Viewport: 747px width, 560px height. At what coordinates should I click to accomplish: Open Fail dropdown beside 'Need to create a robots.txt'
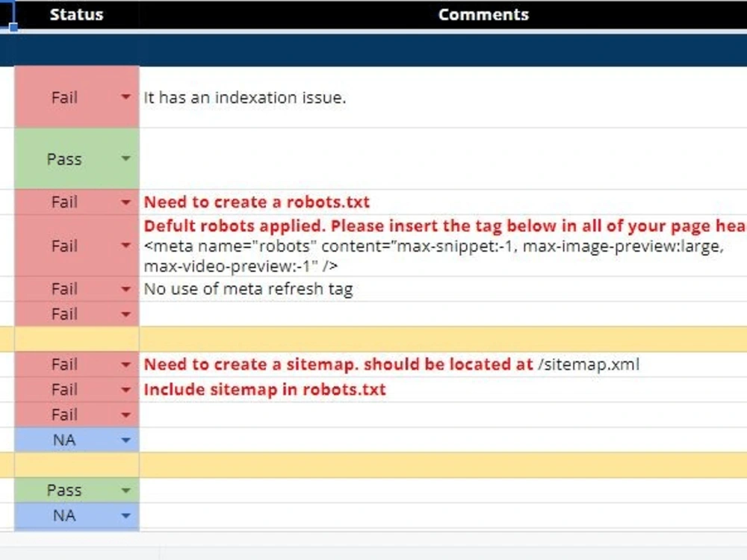click(125, 202)
